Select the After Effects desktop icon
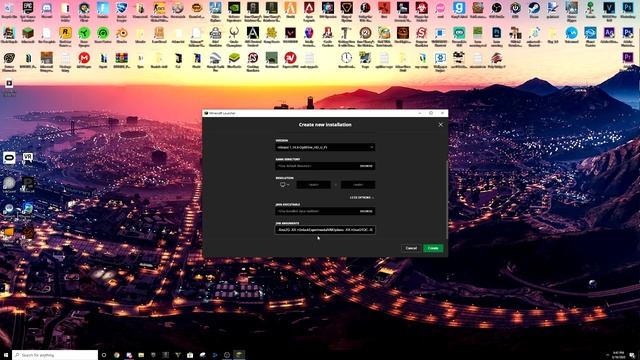 [609, 36]
